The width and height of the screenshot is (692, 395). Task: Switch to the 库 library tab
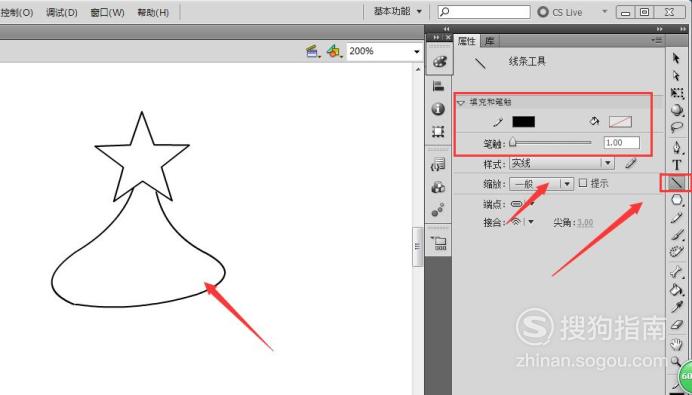click(x=489, y=41)
